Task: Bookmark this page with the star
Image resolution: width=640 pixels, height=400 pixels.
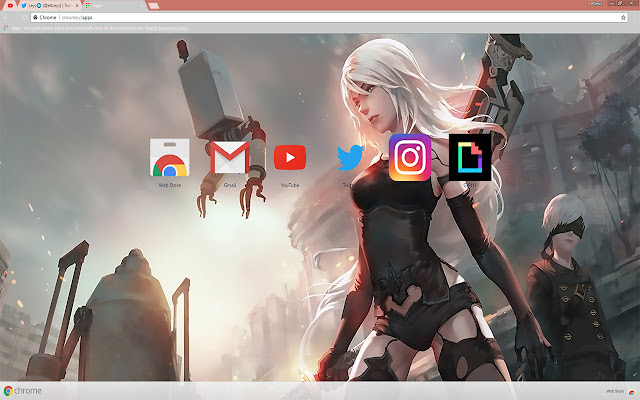Action: [623, 18]
